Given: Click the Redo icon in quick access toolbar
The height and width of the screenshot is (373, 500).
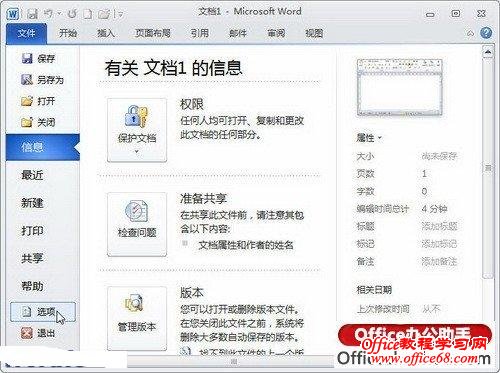Looking at the screenshot, I should pyautogui.click(x=72, y=14).
